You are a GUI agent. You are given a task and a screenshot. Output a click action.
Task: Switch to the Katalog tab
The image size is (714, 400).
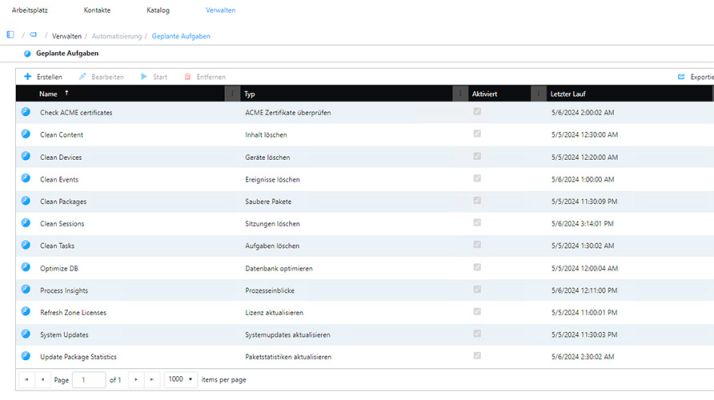click(x=158, y=10)
